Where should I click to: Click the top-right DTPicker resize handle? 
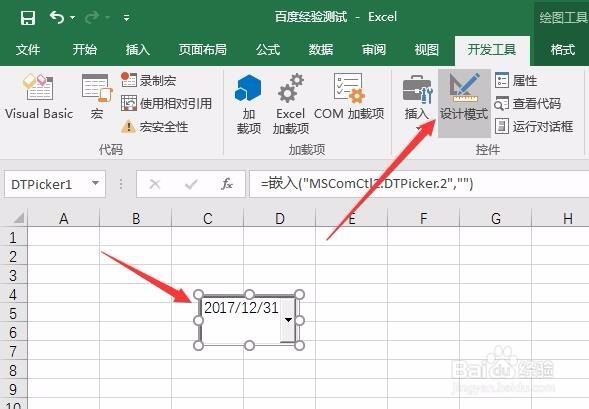coord(299,294)
